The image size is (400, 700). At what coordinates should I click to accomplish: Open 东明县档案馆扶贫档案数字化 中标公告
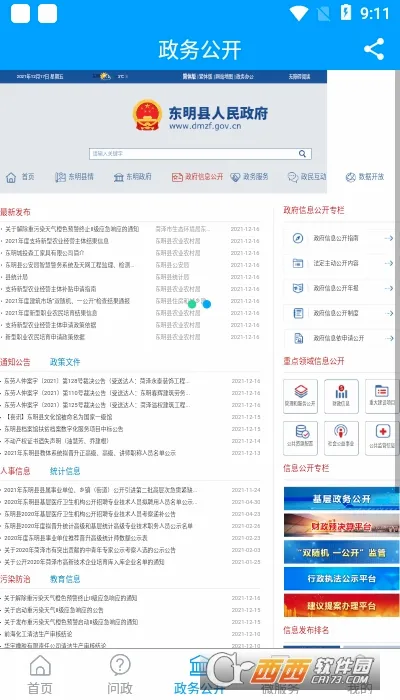63,429
